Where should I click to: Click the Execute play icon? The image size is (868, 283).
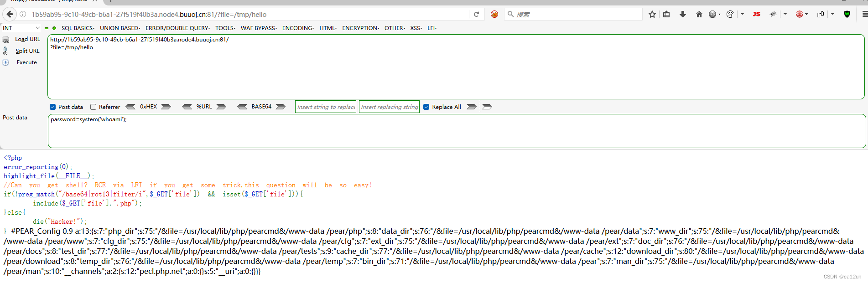click(x=5, y=62)
